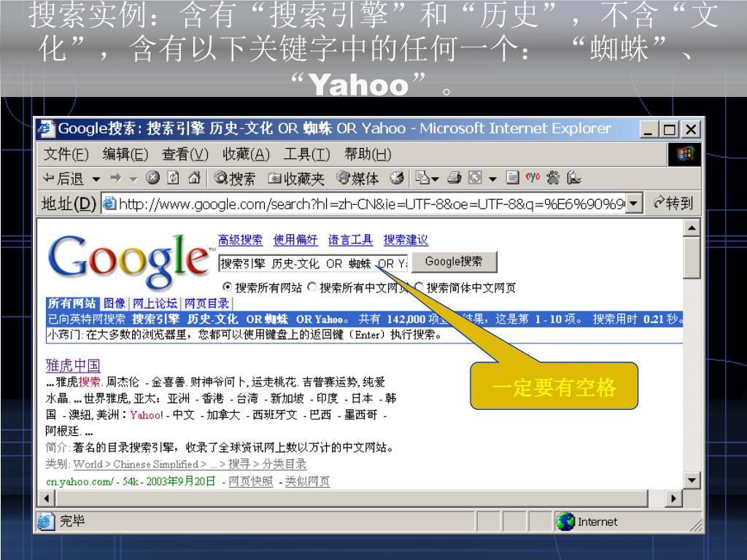
Task: Open the 搜索建议 search tips link
Action: 406,239
